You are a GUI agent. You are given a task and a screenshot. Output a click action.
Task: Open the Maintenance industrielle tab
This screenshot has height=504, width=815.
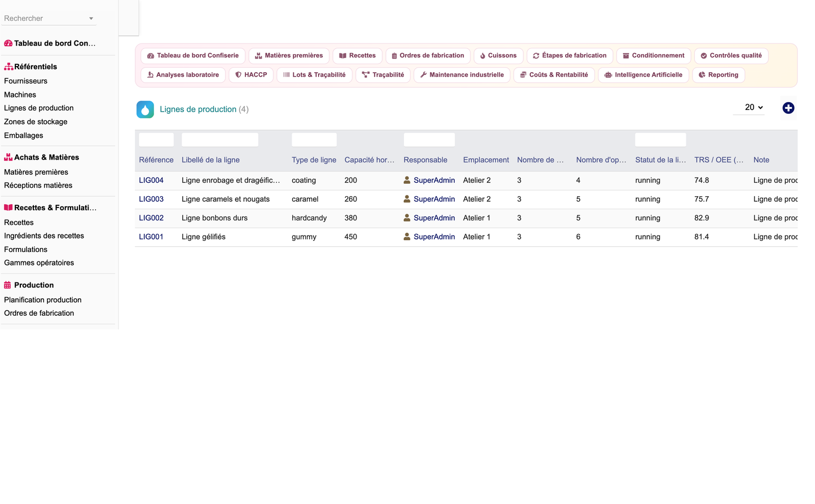tap(462, 75)
